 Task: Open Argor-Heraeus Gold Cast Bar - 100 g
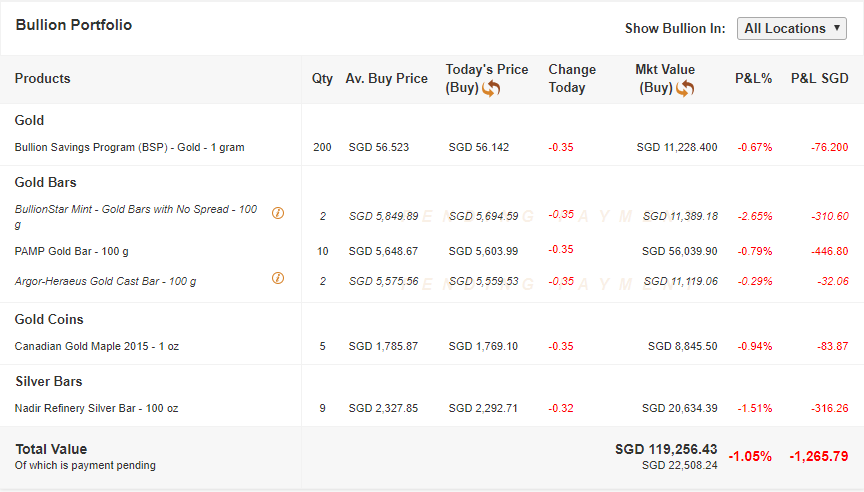click(105, 281)
